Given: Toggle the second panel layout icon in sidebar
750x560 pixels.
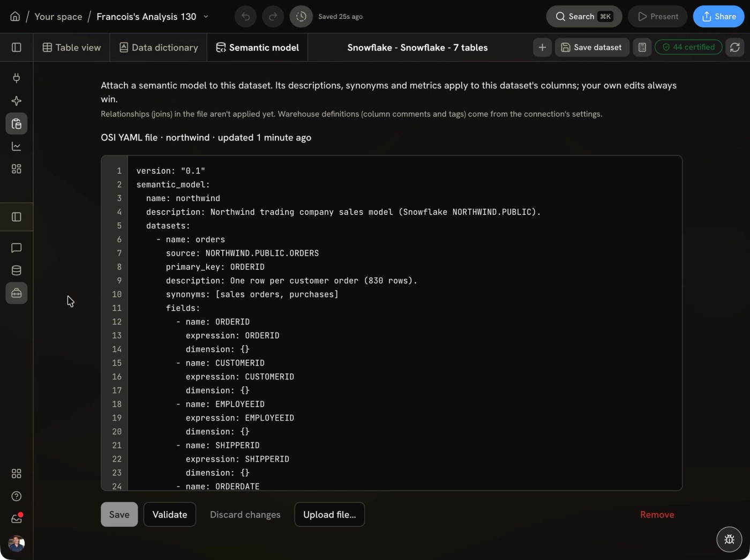Looking at the screenshot, I should click(17, 217).
